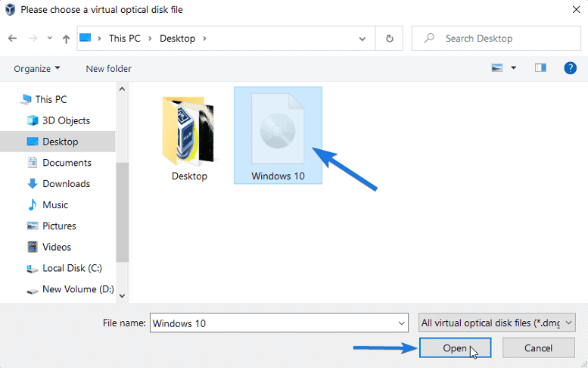588x368 pixels.
Task: Open Local Disk (C:) in sidebar
Action: tap(72, 268)
